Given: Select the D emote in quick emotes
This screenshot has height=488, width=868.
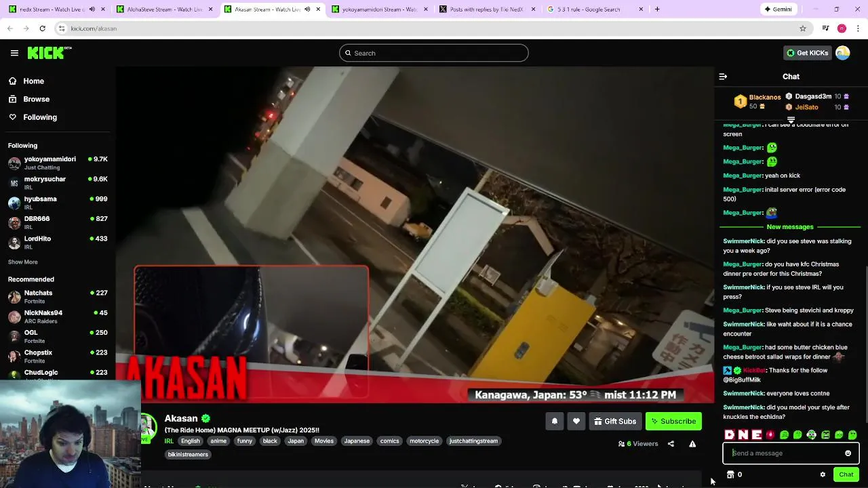Looking at the screenshot, I should pyautogui.click(x=730, y=435).
